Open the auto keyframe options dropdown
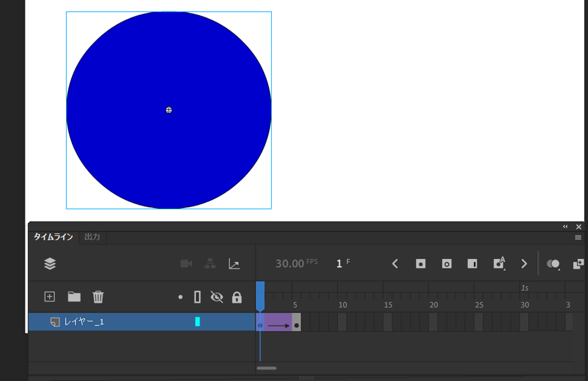 click(x=499, y=264)
